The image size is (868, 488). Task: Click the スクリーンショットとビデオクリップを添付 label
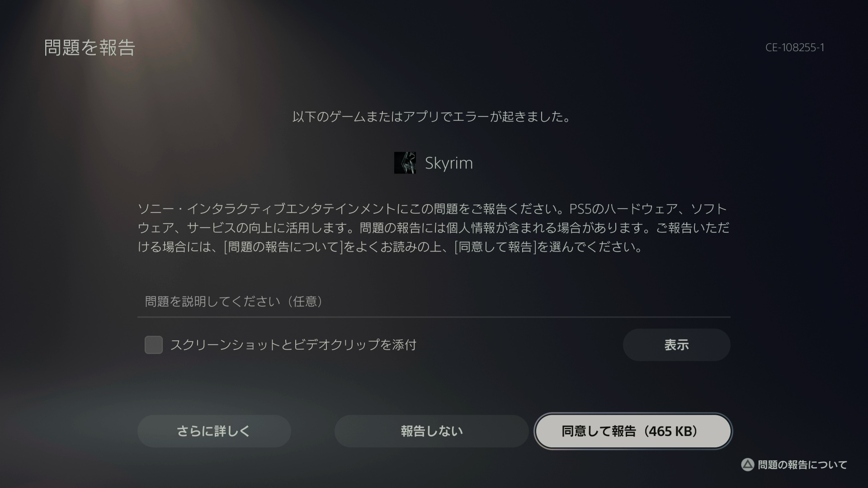click(293, 345)
